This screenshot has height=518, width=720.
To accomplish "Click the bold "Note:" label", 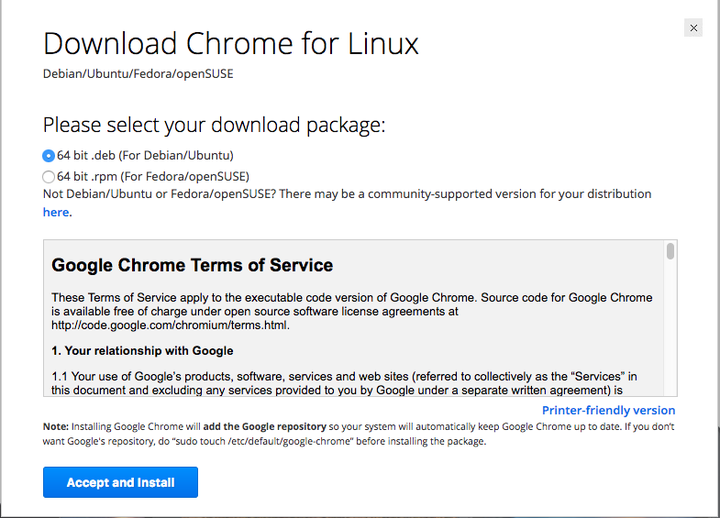I will (x=56, y=427).
